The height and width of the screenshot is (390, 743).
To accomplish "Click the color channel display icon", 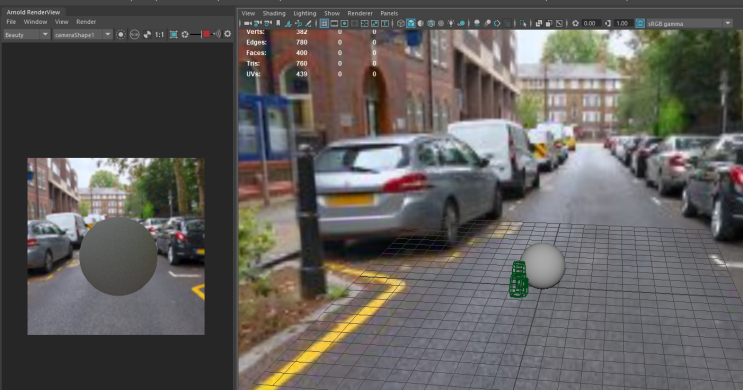I will pos(135,34).
